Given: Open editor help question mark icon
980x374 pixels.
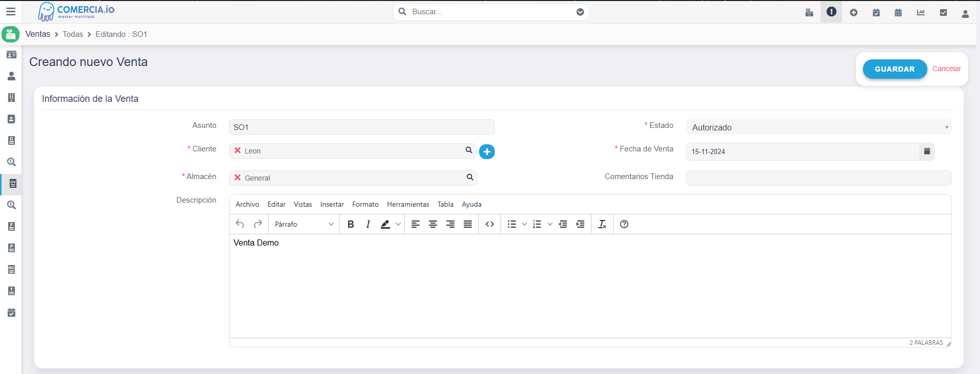Looking at the screenshot, I should click(624, 224).
